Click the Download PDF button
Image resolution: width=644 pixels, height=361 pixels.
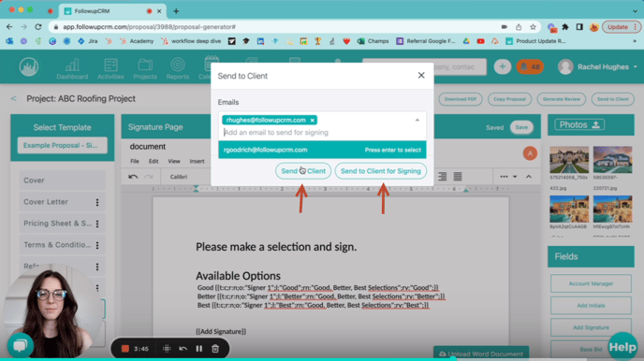tap(460, 99)
